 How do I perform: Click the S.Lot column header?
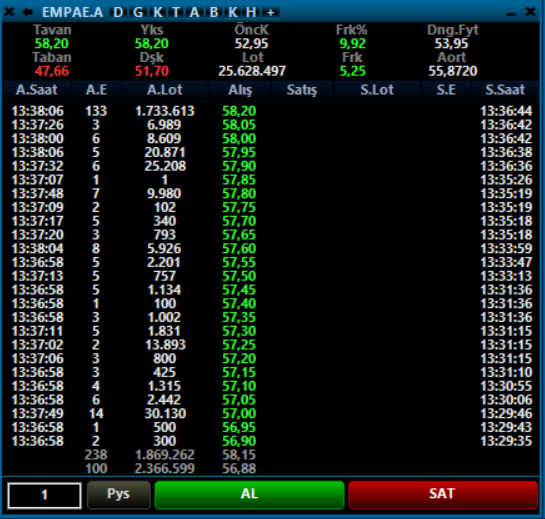(377, 90)
